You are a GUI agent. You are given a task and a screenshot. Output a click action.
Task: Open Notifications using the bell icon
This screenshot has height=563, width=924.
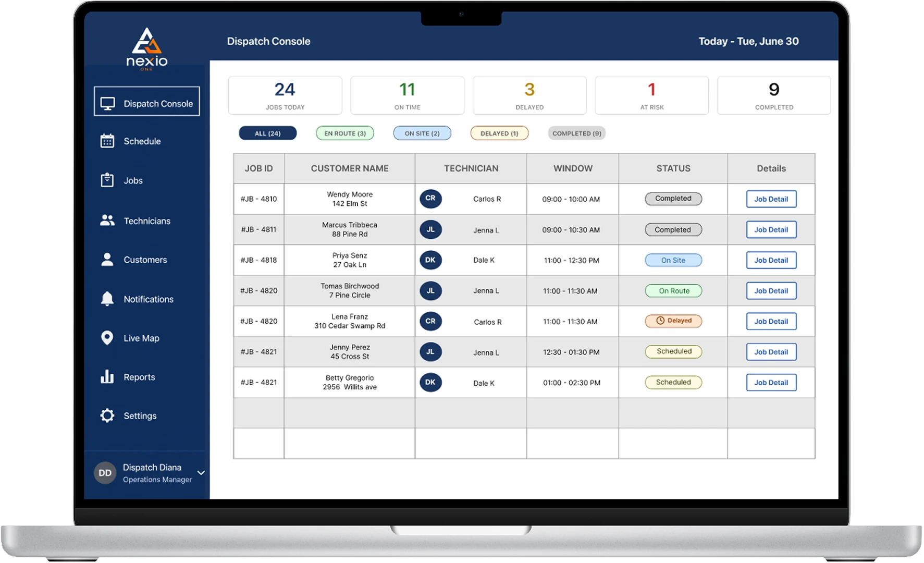107,299
